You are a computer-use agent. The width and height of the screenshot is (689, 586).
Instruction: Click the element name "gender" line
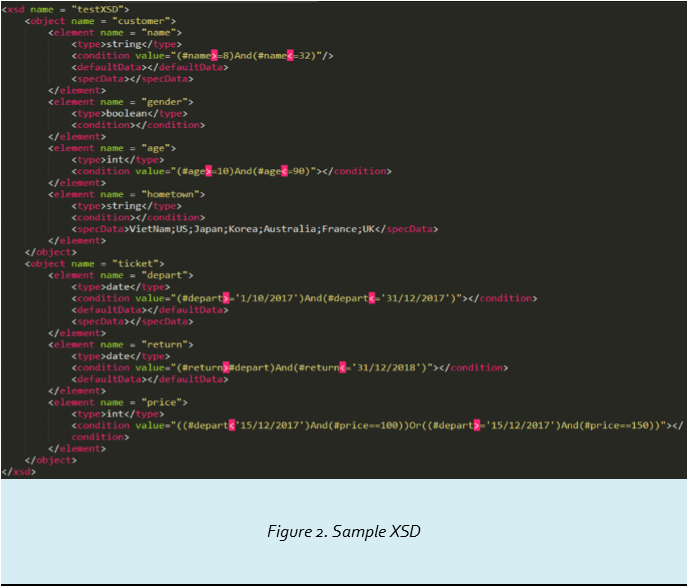[x=121, y=102]
